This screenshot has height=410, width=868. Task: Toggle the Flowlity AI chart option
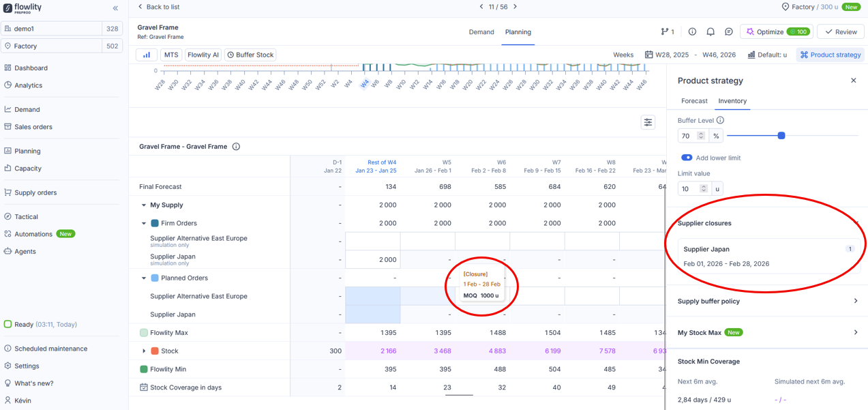(203, 55)
